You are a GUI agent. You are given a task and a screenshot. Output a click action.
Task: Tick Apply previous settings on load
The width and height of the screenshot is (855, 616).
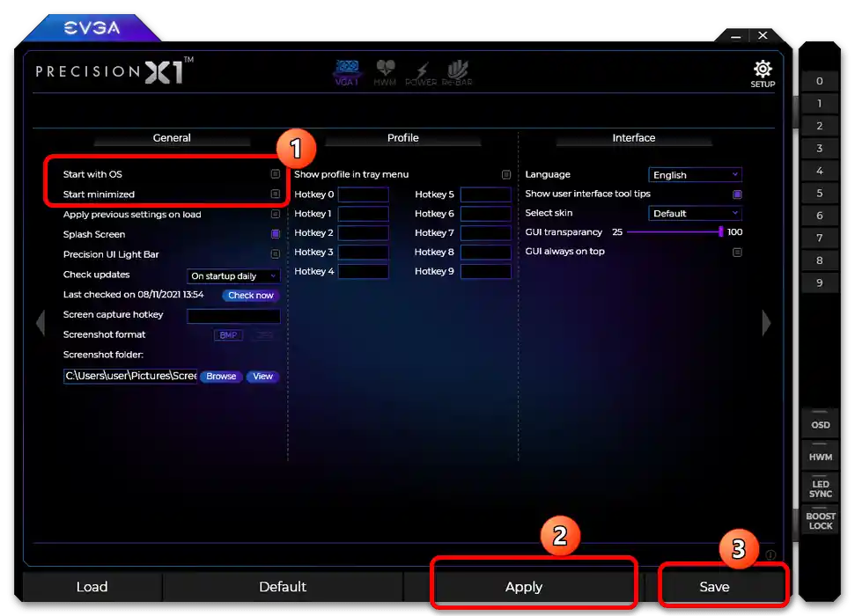click(x=276, y=214)
